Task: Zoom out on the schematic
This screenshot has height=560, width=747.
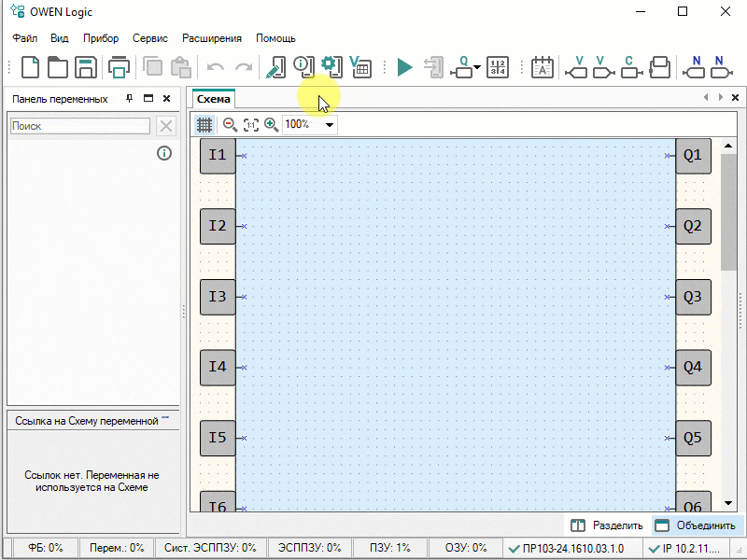Action: click(230, 124)
